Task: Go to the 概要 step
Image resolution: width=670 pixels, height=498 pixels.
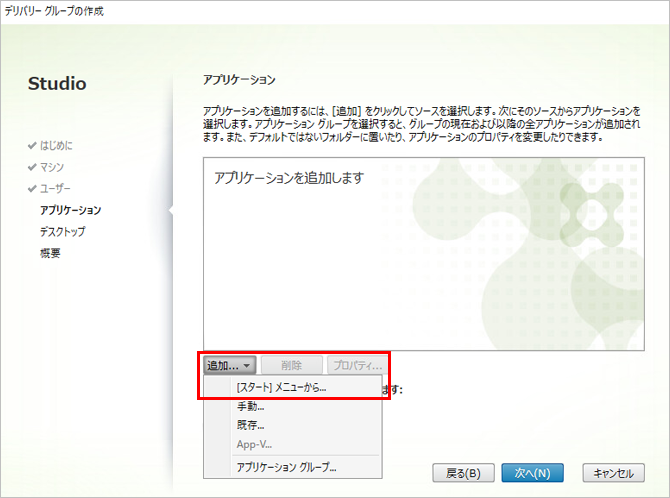Action: point(50,253)
